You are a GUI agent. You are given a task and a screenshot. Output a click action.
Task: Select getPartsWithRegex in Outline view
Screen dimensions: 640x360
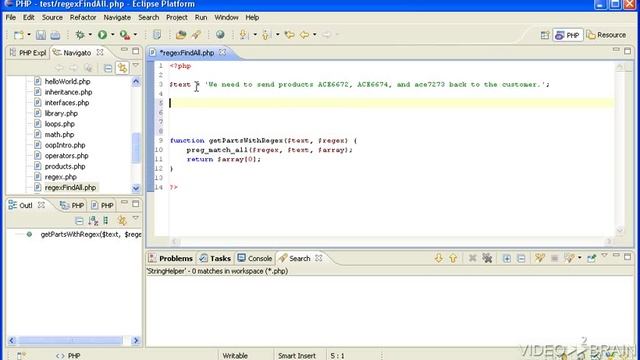pyautogui.click(x=91, y=234)
